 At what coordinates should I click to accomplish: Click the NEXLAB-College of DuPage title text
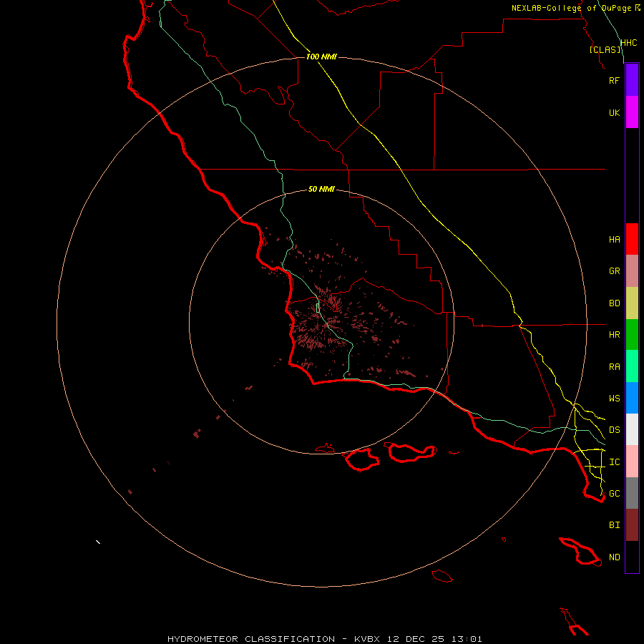point(576,8)
